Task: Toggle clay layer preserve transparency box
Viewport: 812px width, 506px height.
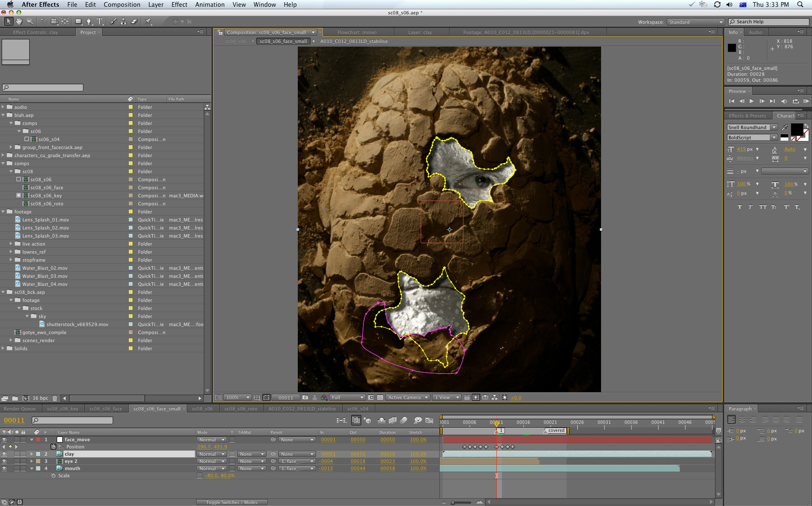Action: (x=232, y=454)
